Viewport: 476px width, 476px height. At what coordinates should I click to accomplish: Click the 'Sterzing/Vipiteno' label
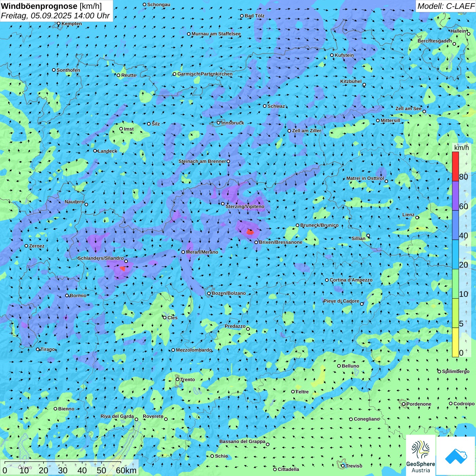click(x=245, y=206)
